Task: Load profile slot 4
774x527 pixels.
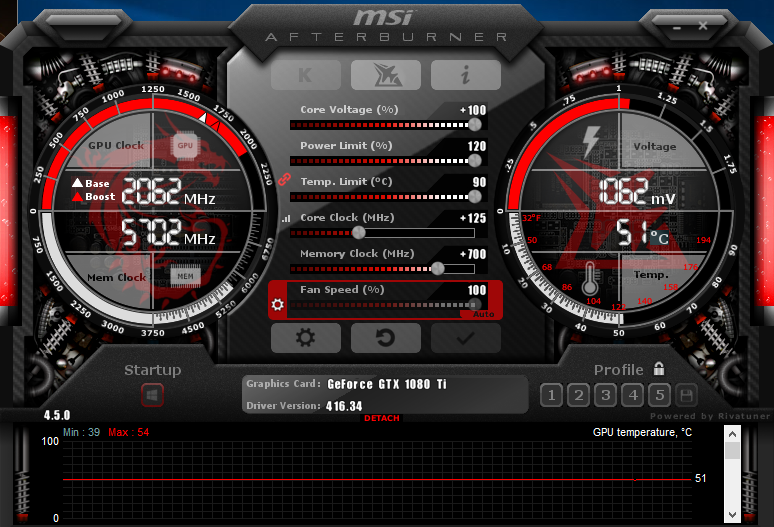Action: 633,395
